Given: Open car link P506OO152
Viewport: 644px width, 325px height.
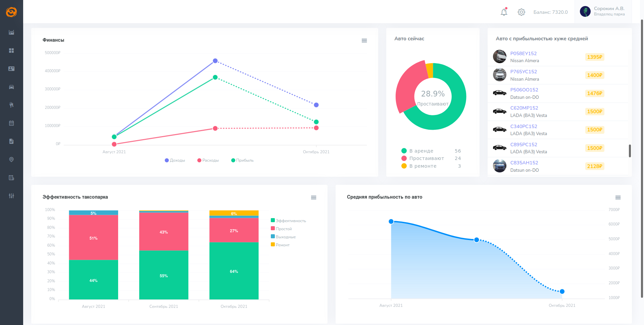Looking at the screenshot, I should (524, 90).
